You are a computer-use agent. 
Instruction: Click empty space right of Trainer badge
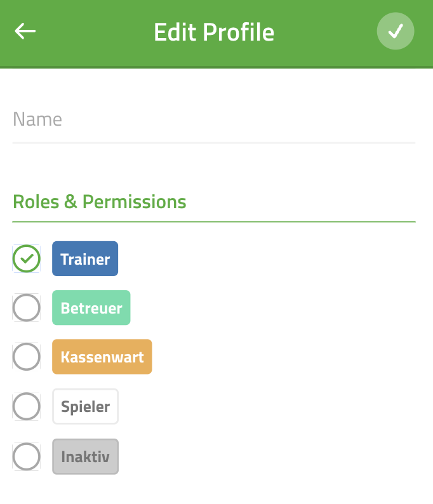267,259
